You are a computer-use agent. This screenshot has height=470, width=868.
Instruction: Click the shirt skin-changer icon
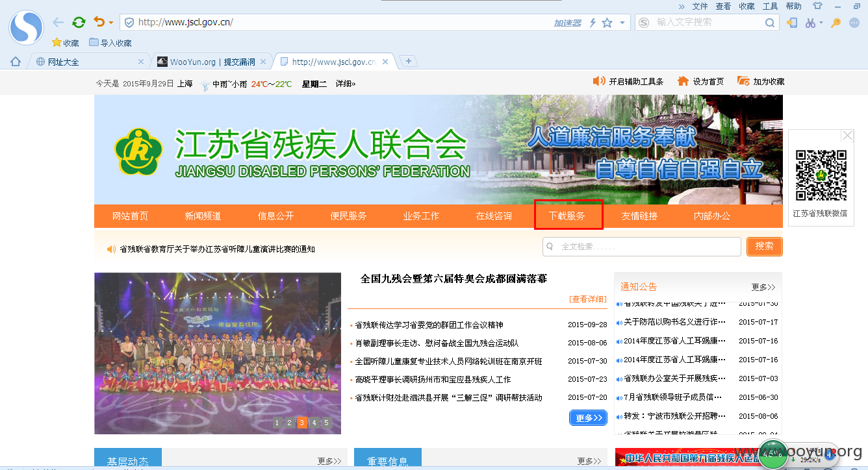(817, 6)
